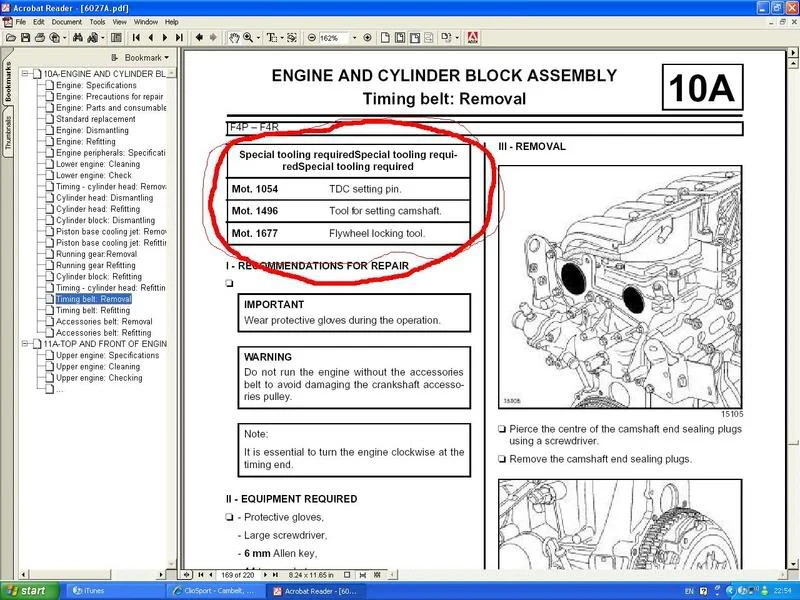This screenshot has height=600, width=800.
Task: Click the page number field 169 of 220
Action: 238,575
